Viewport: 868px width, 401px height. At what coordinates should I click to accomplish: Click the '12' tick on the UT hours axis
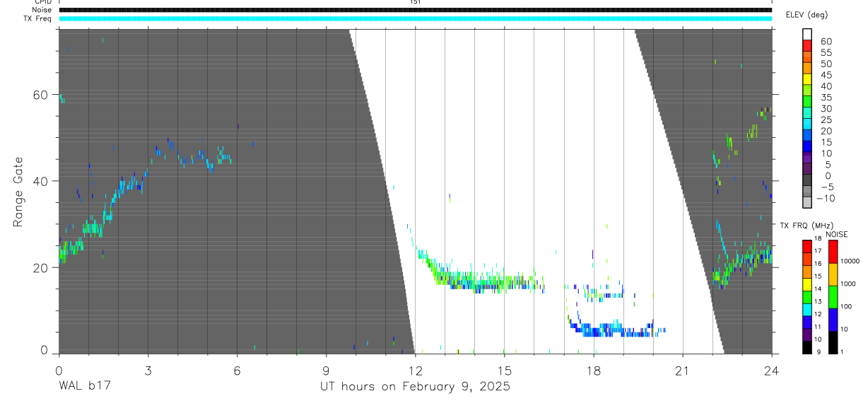[415, 370]
